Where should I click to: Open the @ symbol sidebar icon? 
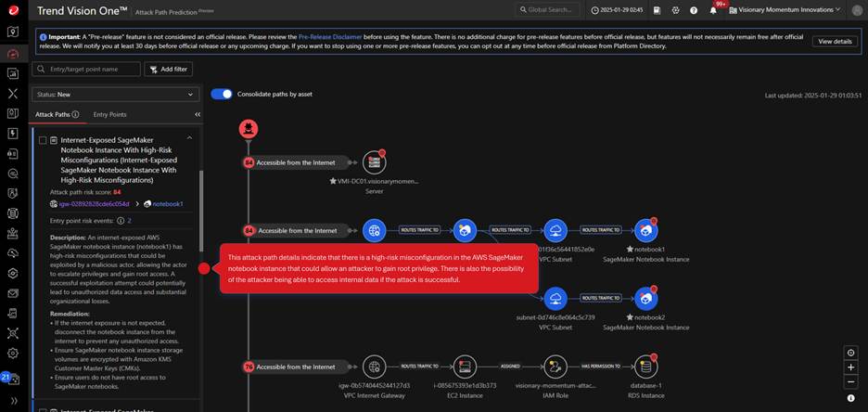click(x=13, y=174)
